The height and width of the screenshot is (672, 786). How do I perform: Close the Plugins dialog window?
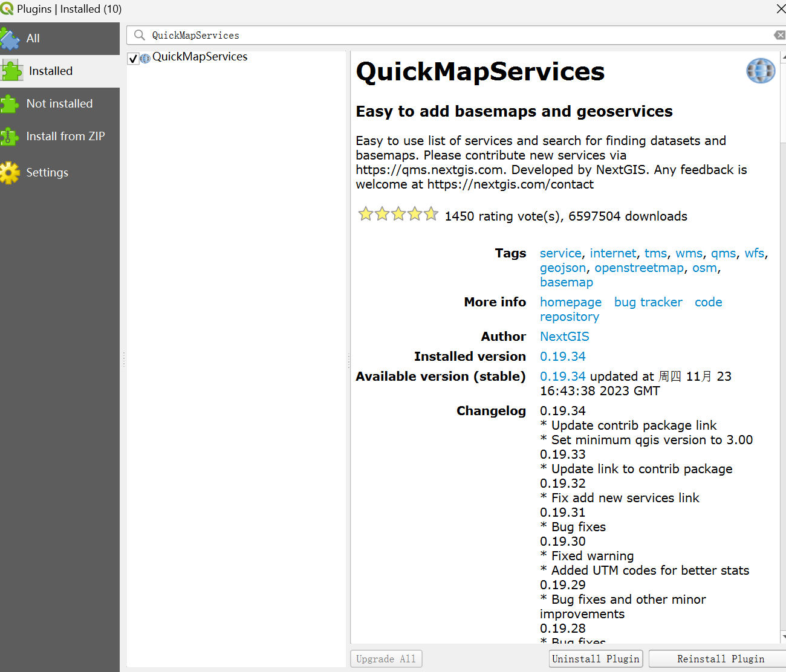(x=781, y=8)
